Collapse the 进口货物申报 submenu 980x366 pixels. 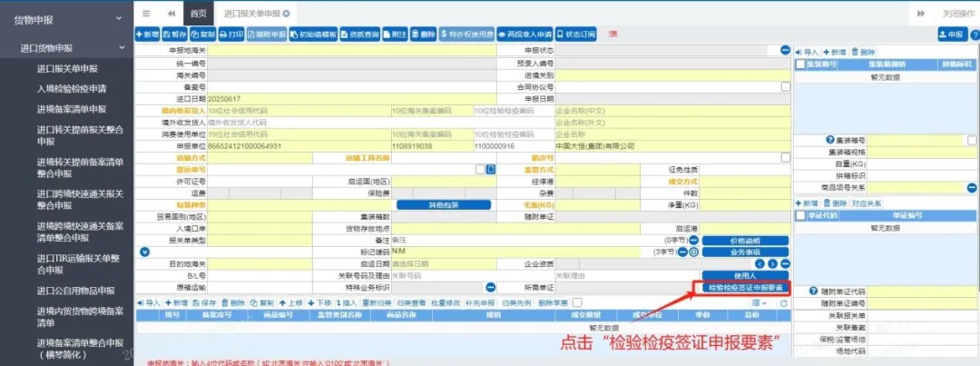[x=119, y=47]
